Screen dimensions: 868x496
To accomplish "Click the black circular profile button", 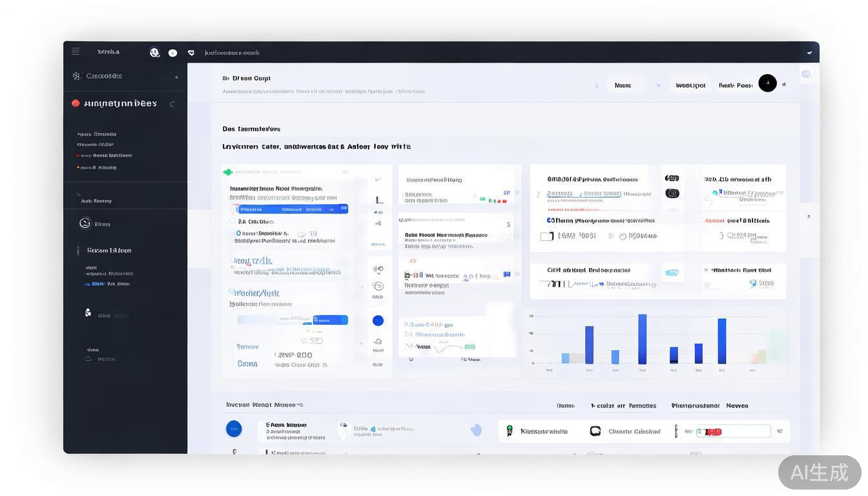I will [767, 83].
